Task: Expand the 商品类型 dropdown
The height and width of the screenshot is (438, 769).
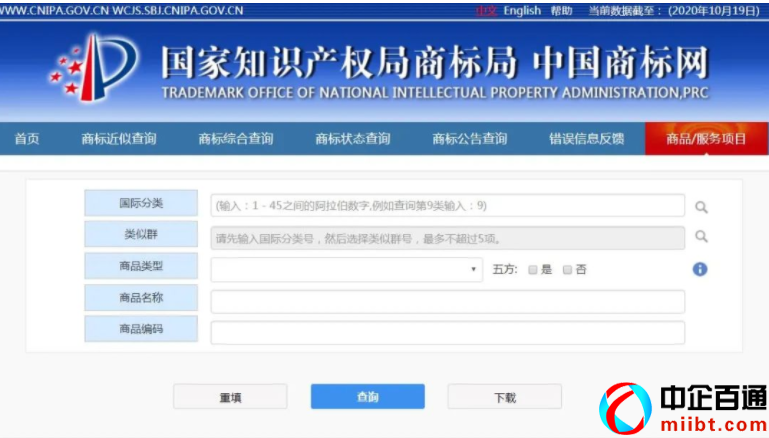Action: (347, 269)
